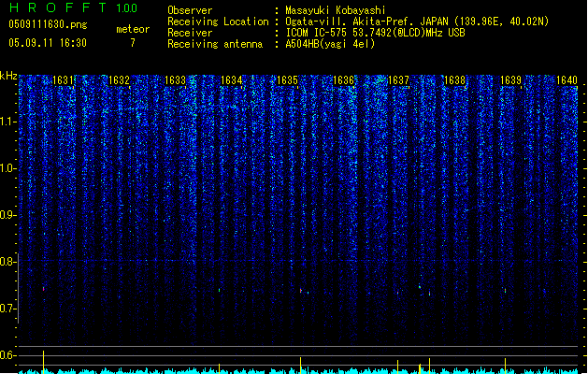
Task: Click the meteor echo spot just before 1639
Action: (506, 291)
